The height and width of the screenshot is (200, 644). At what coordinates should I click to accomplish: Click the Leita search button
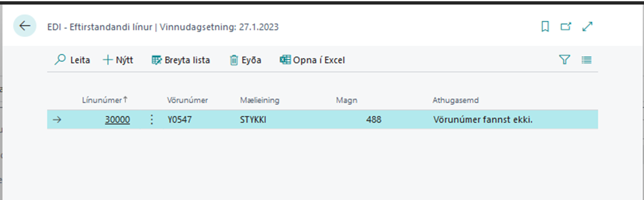(x=72, y=60)
